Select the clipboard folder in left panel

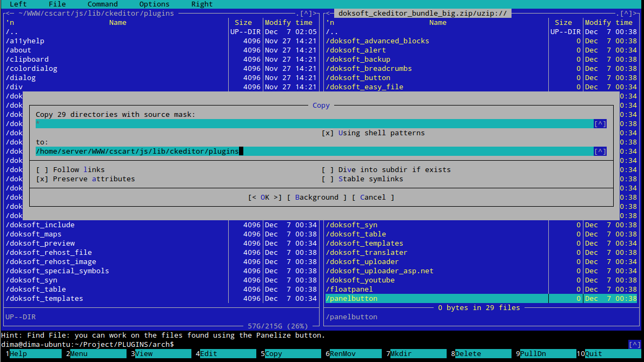pos(29,60)
